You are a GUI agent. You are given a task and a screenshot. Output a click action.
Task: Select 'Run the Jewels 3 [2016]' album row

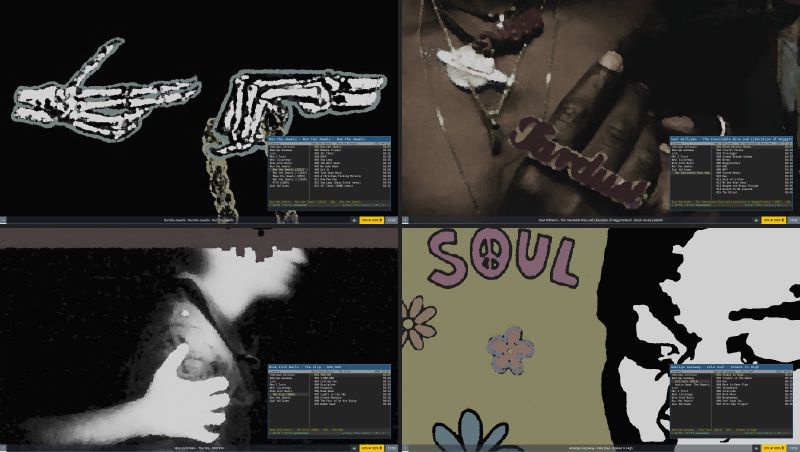(290, 180)
